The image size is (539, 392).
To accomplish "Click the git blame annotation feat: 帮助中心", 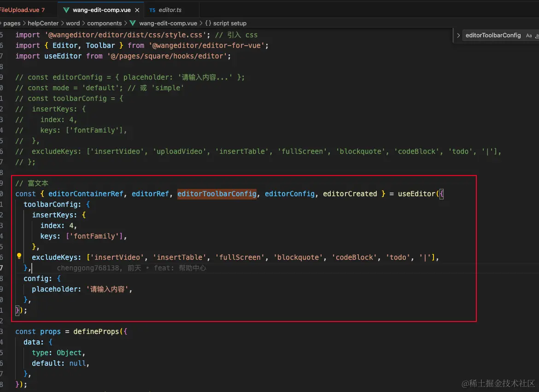I will [x=180, y=268].
